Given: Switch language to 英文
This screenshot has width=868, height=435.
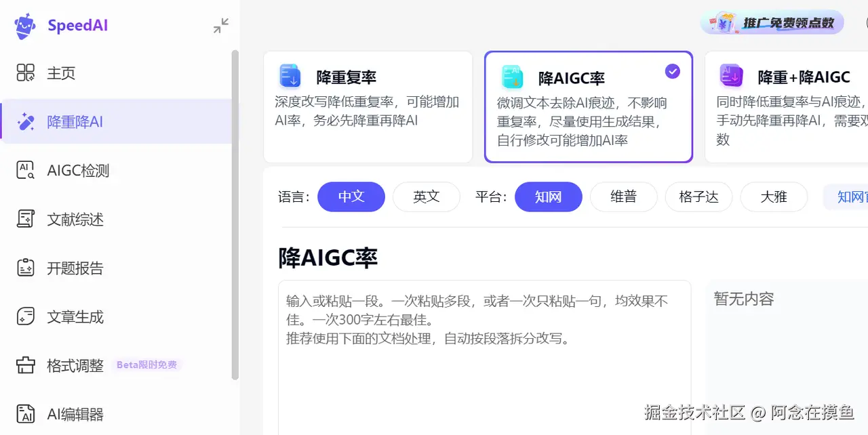Looking at the screenshot, I should [x=427, y=197].
